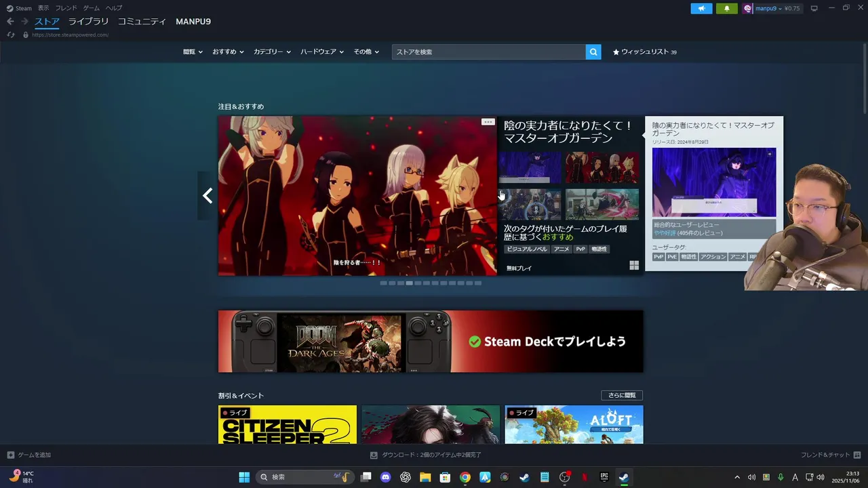Screen dimensions: 868x488
Task: Click the download status icon
Action: click(374, 455)
